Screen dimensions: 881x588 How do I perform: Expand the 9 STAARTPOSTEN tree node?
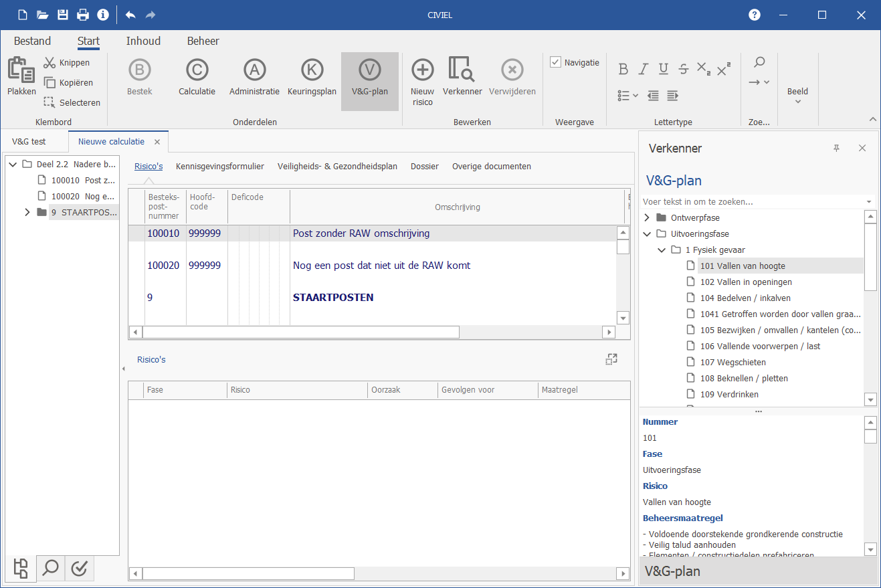(x=27, y=212)
